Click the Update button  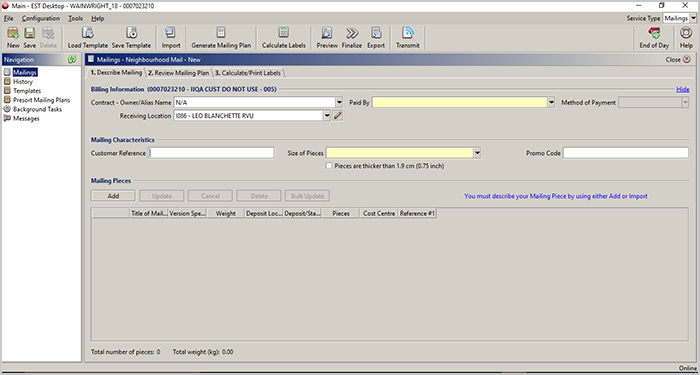162,196
